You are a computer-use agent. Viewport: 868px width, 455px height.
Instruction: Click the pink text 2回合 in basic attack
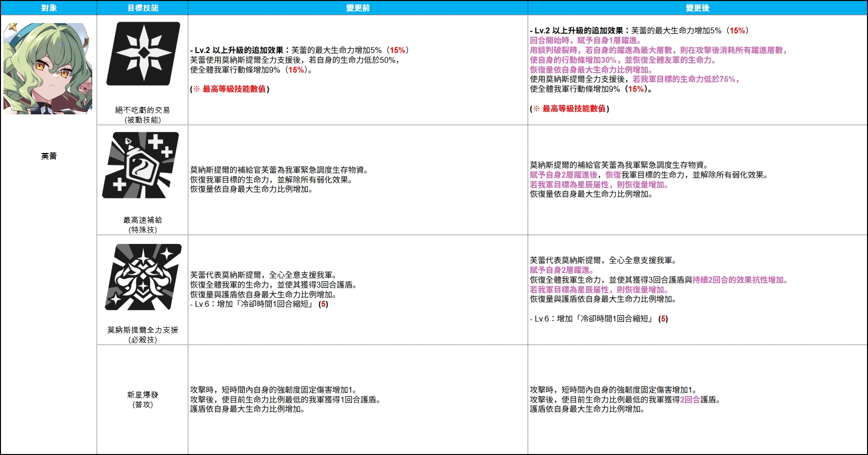(x=690, y=400)
